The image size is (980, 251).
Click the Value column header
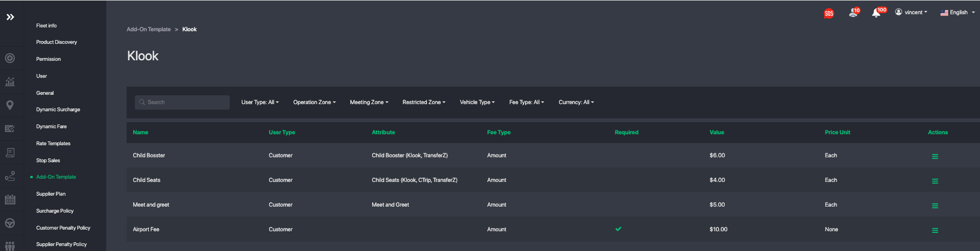(x=717, y=132)
